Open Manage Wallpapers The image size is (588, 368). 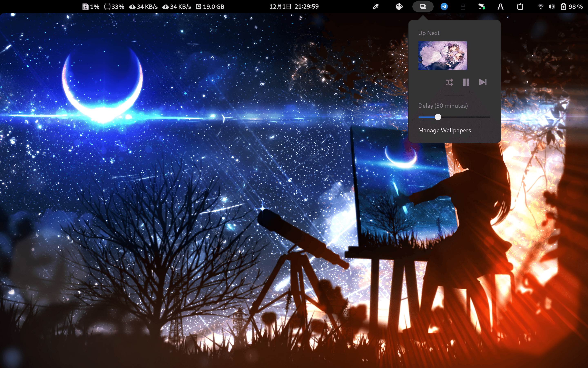point(444,130)
